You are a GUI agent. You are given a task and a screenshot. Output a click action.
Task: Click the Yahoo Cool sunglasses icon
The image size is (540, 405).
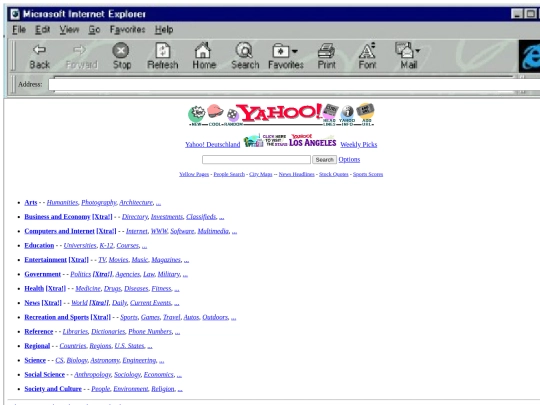tap(216, 114)
